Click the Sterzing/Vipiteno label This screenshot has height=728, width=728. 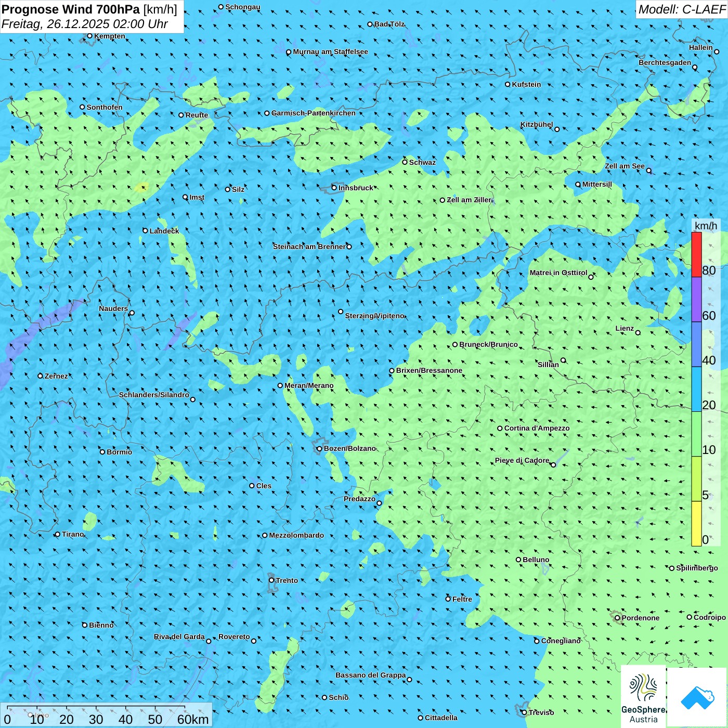point(375,316)
